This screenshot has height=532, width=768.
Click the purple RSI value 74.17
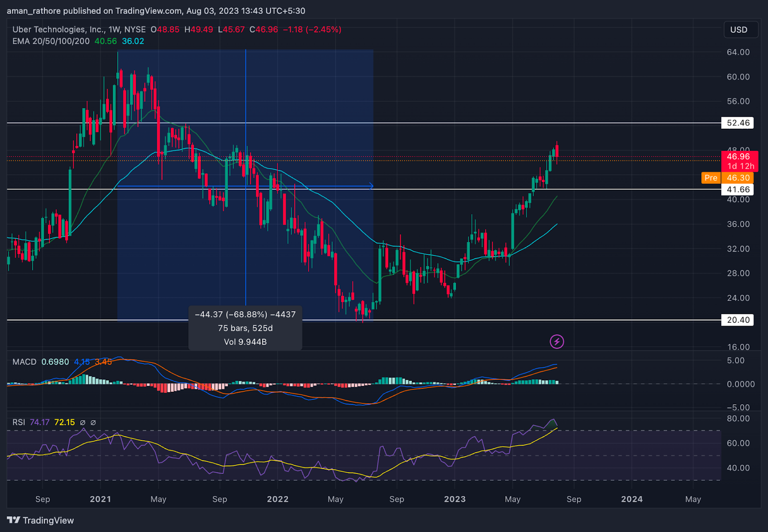tap(40, 422)
